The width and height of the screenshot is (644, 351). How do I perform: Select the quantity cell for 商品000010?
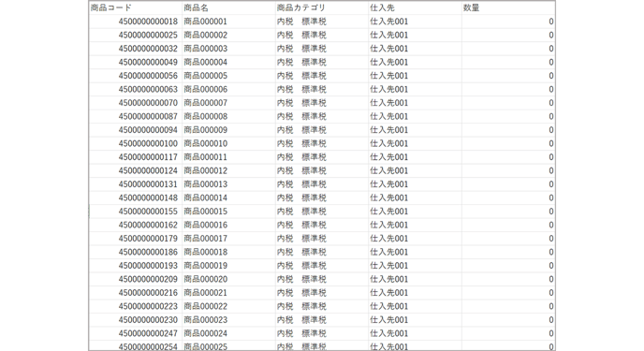click(x=508, y=143)
